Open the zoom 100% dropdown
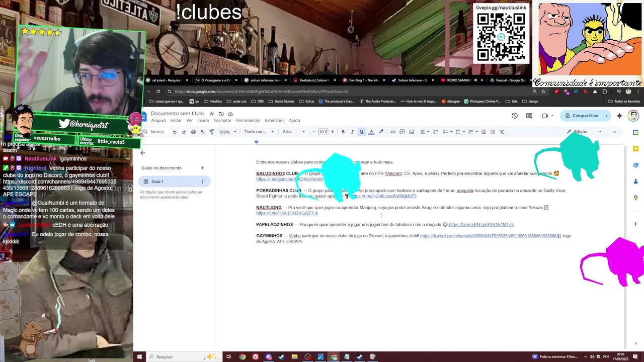 point(227,132)
